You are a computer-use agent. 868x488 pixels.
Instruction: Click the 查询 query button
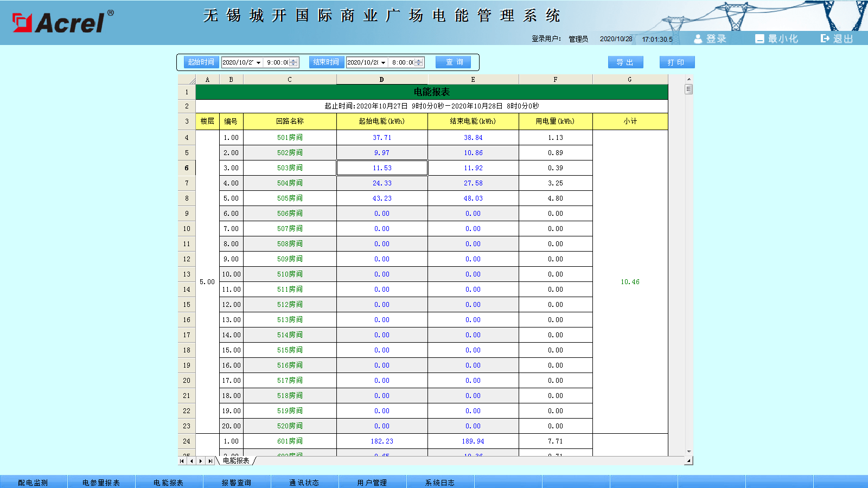[454, 62]
